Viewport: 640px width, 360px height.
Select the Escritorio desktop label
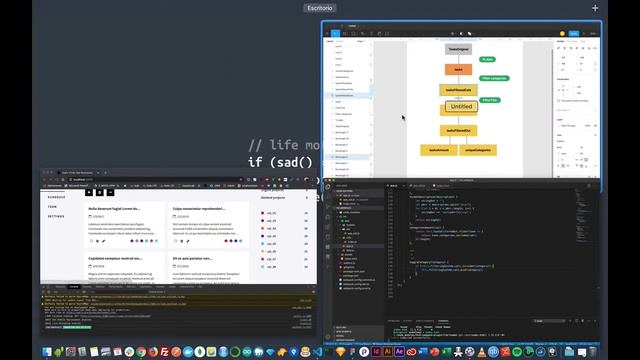coord(320,8)
